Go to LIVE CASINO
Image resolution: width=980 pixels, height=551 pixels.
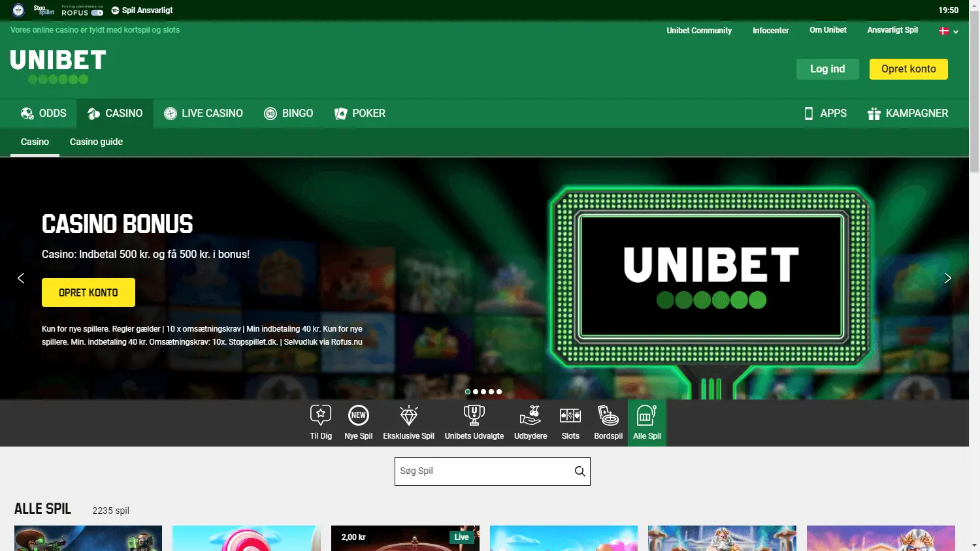203,114
